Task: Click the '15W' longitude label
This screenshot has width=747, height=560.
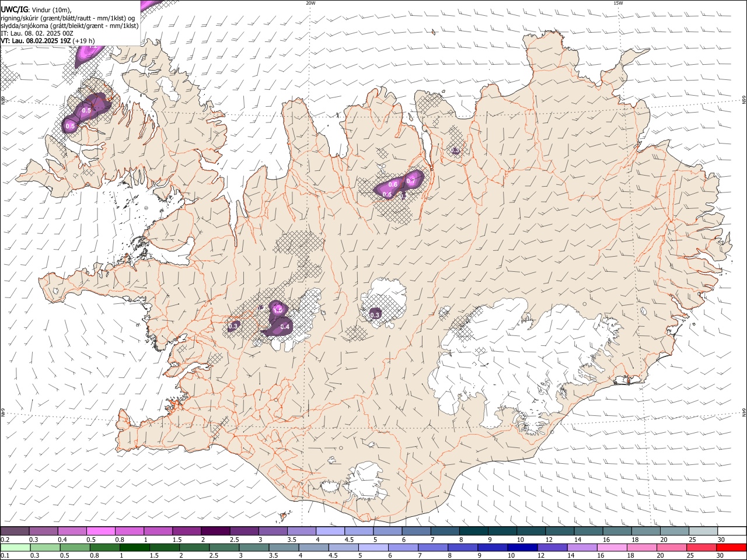Action: 618,3
